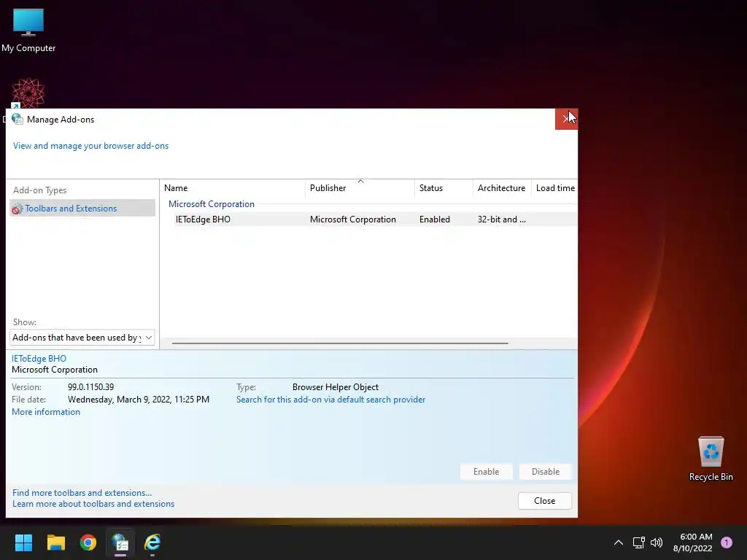Click Microsoft Corporation publisher cell in row

352,219
